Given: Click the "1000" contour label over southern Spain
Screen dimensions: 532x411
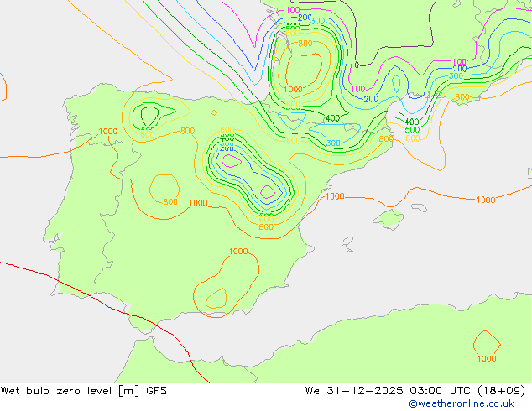Looking at the screenshot, I should coord(238,252).
